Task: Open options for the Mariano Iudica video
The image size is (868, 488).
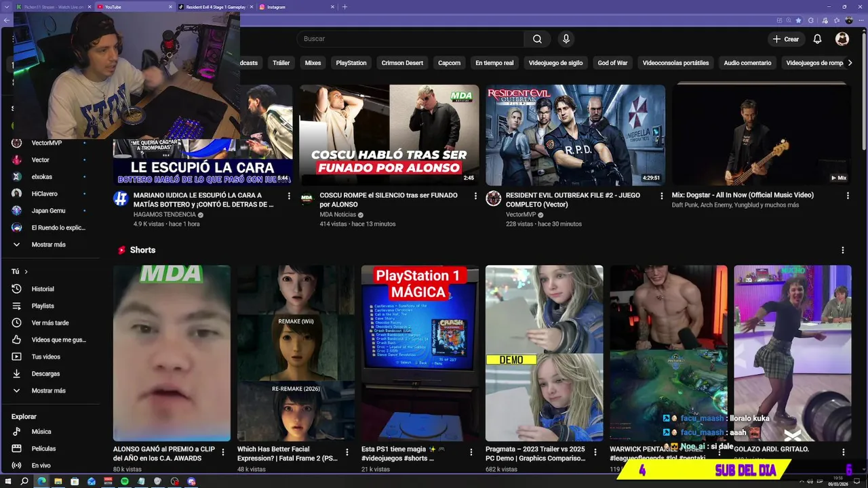Action: point(289,196)
